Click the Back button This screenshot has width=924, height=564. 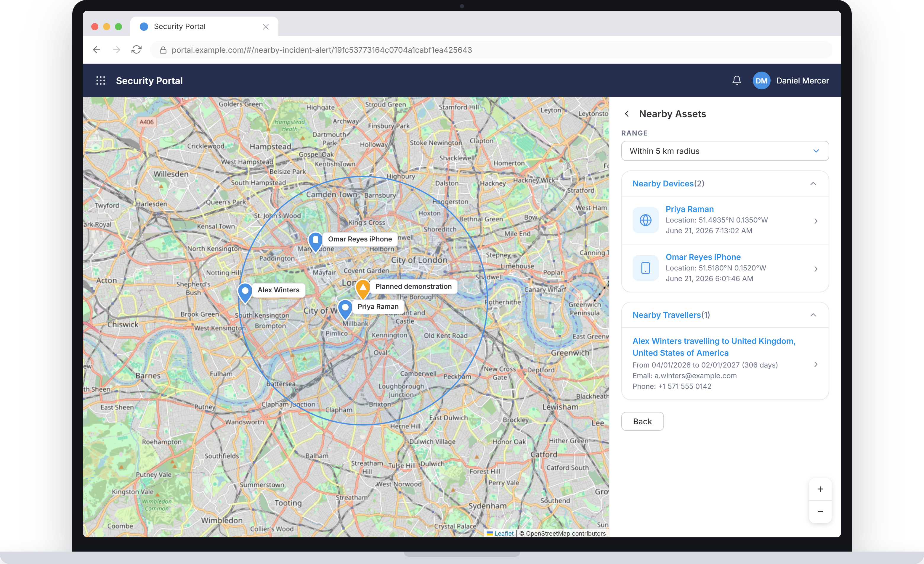click(642, 421)
